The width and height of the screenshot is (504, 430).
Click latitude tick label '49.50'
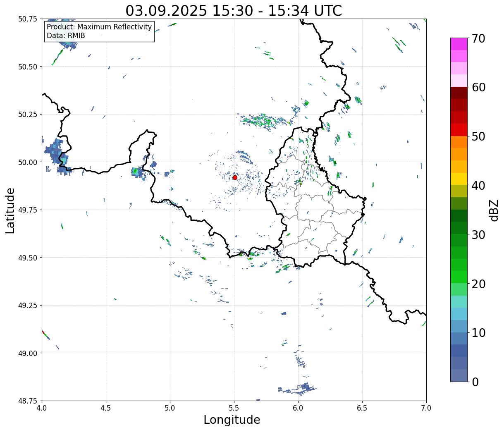point(28,258)
